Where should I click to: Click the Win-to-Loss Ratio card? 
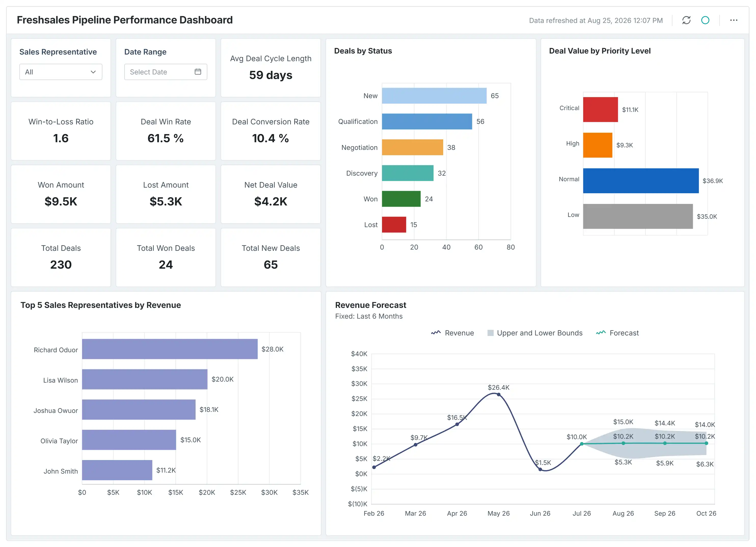(x=61, y=131)
